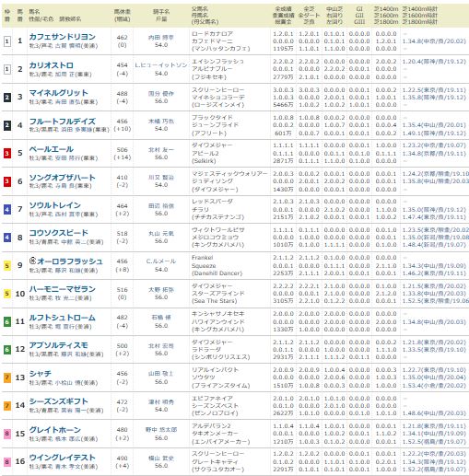The image size is (469, 476).
Task: Select the オーロラフラッシュ horse name link
Action: point(70,261)
